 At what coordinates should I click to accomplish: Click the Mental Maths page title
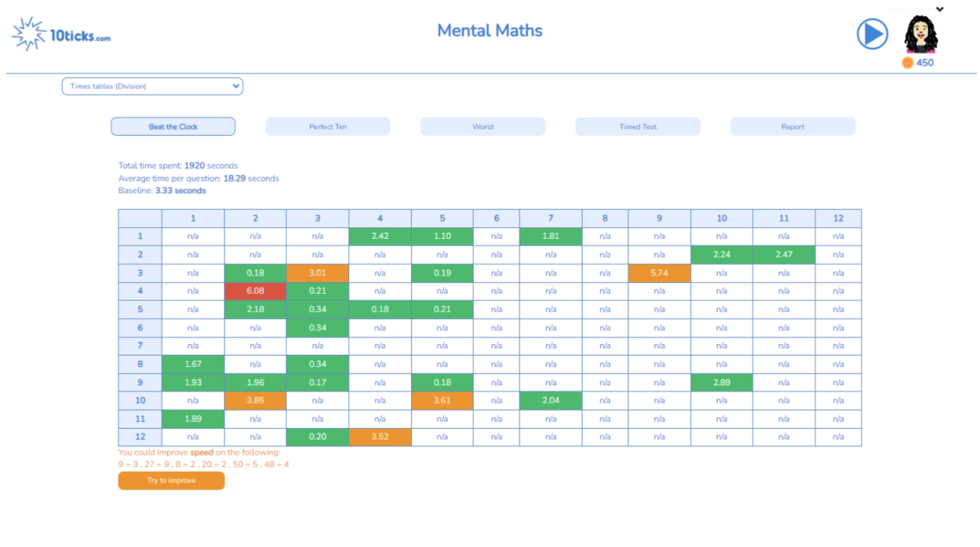click(x=489, y=31)
